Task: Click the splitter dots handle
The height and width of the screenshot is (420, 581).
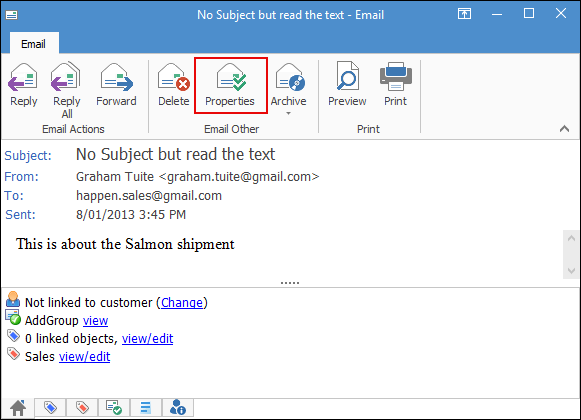Action: pos(290,283)
